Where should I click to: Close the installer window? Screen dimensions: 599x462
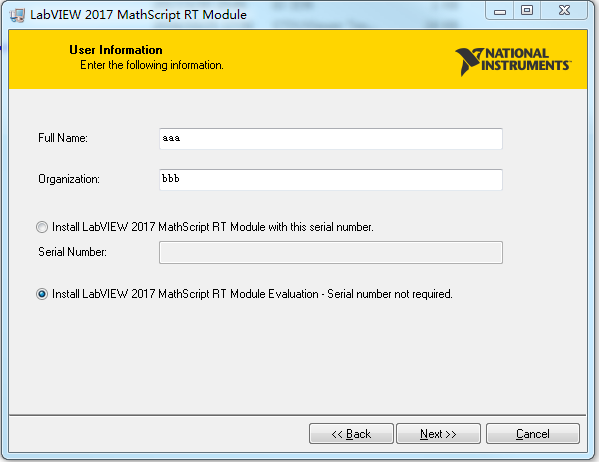point(564,11)
